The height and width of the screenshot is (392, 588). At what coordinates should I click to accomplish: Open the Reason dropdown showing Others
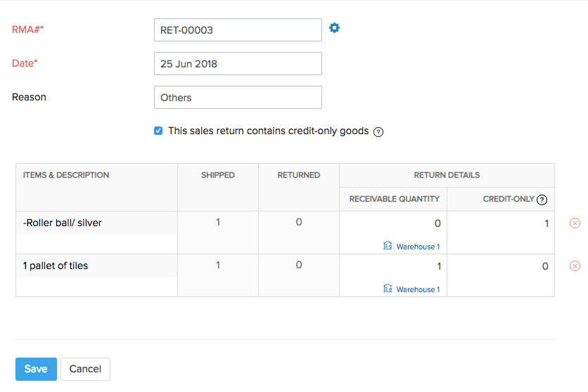pyautogui.click(x=238, y=98)
